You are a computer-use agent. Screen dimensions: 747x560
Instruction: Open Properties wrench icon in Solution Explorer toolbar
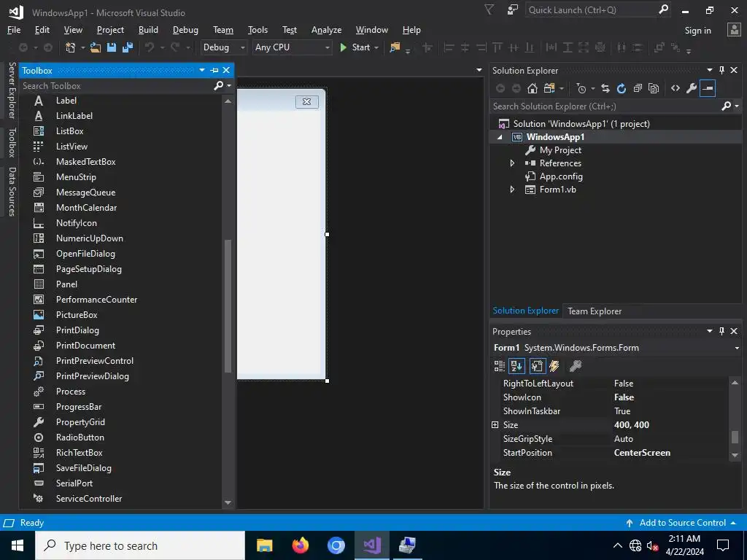[692, 88]
